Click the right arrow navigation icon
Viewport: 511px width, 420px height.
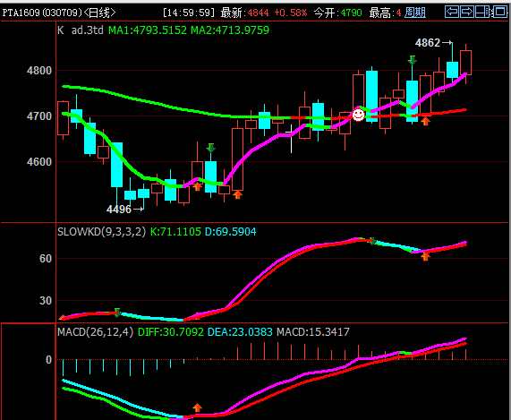(467, 12)
